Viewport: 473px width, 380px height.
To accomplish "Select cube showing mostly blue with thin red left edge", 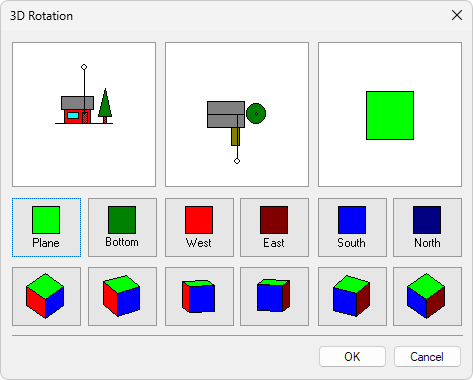I will (199, 296).
